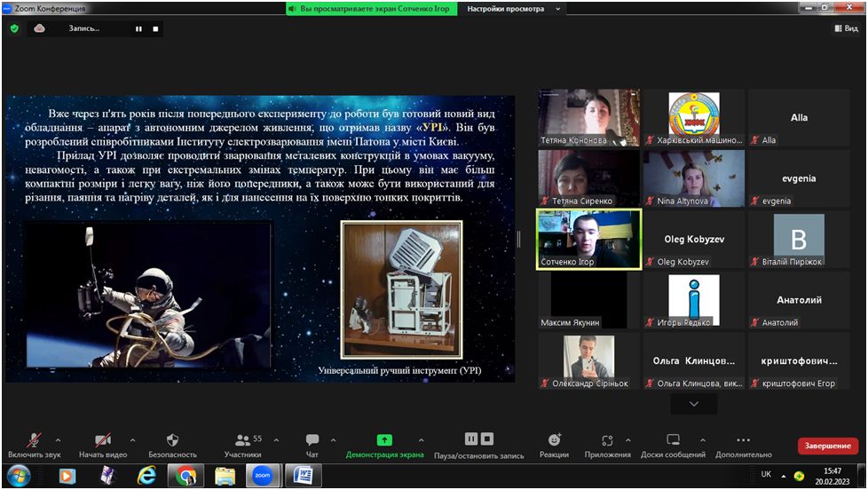Viewport: 868px width, 490px height.
Task: Open Microsoft Word from taskbar
Action: 303,476
